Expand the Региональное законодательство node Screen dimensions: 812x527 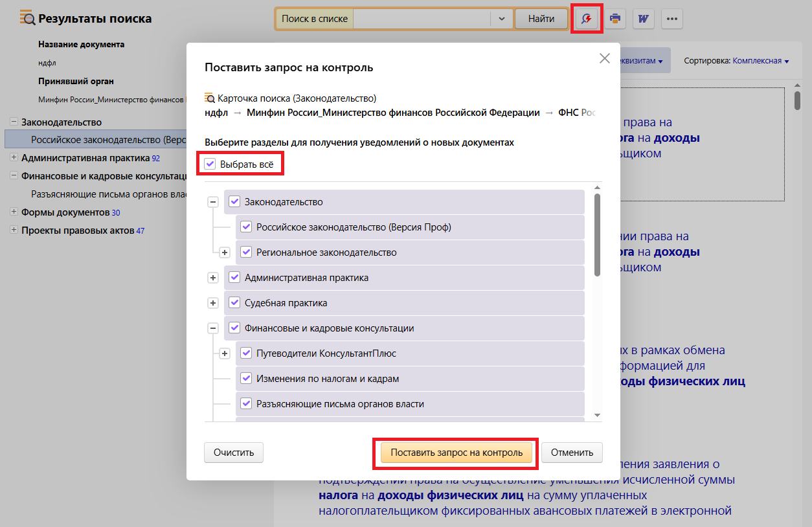coord(225,252)
